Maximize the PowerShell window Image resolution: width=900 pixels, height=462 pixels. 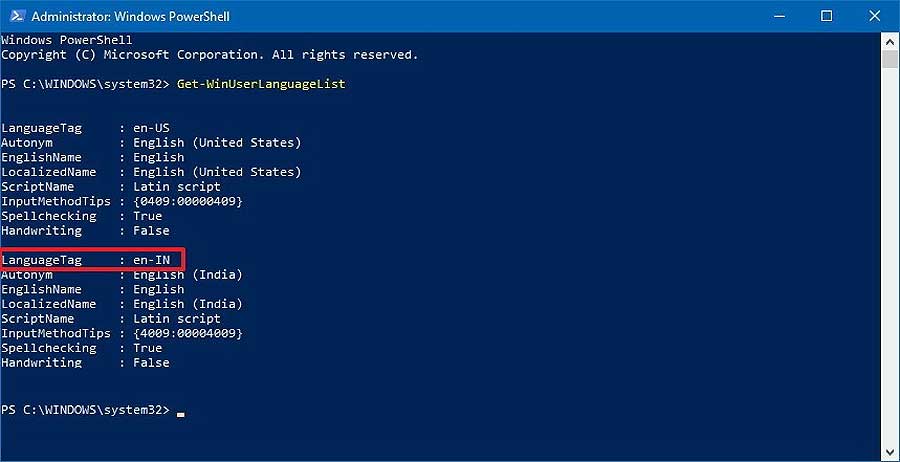[x=827, y=16]
